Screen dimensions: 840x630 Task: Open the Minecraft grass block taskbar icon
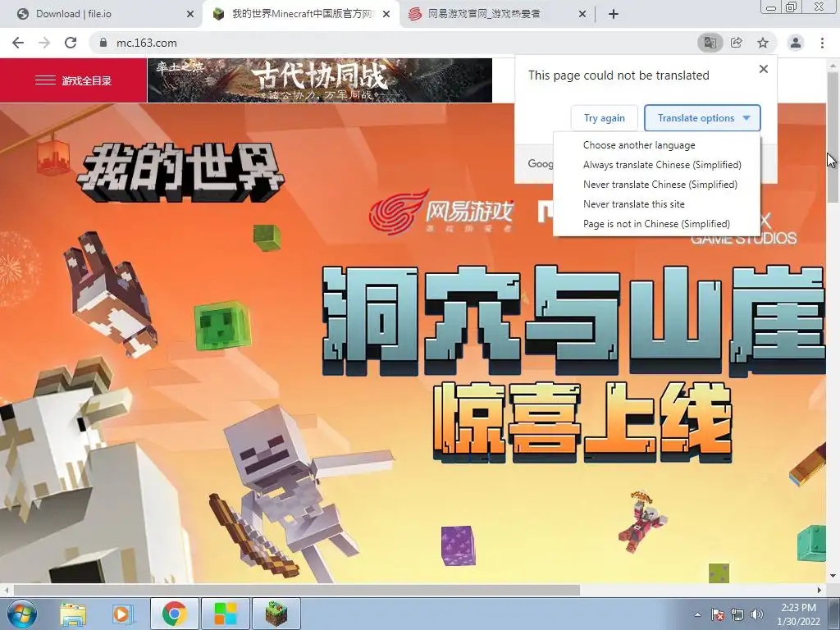pyautogui.click(x=276, y=614)
